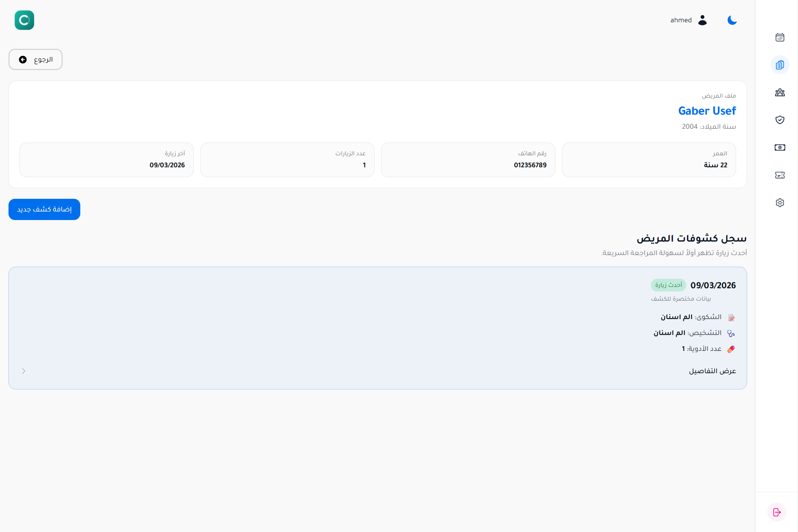Select the clipboard records sidebar icon

(x=780, y=65)
